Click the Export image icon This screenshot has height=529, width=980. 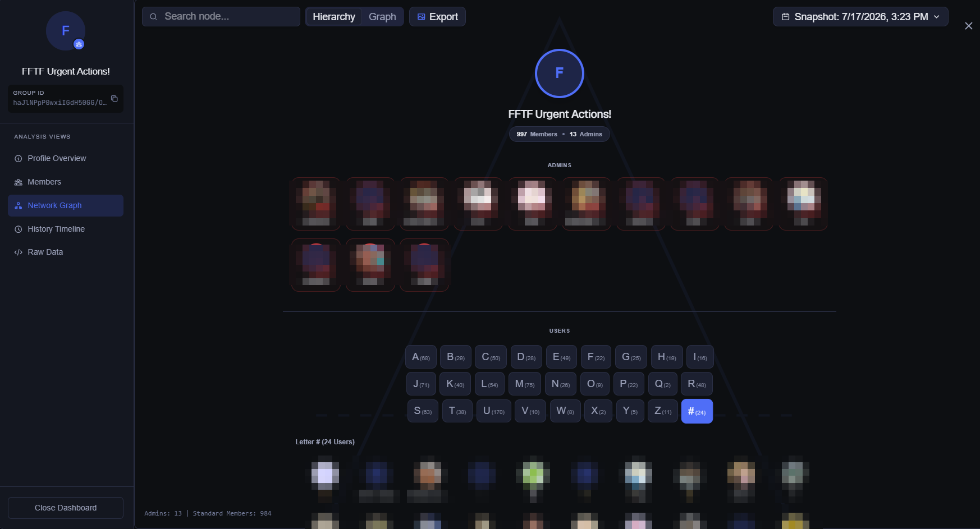tap(422, 17)
